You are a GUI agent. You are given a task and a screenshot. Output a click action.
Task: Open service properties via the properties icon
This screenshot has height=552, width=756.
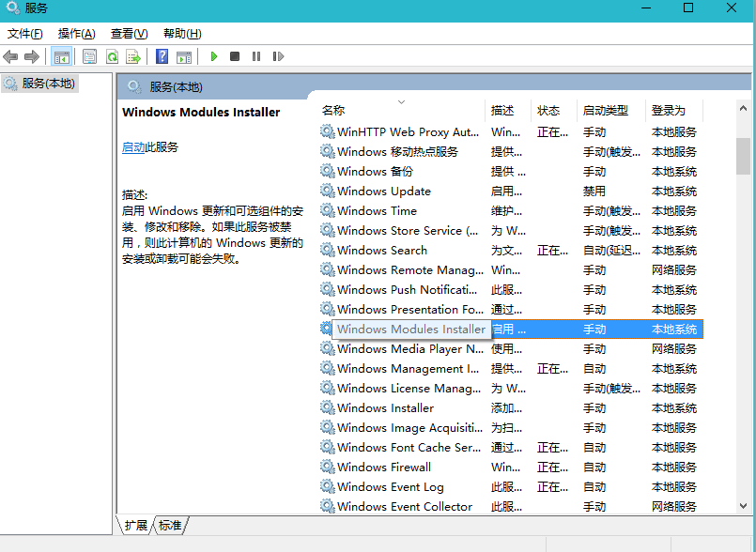tap(87, 56)
